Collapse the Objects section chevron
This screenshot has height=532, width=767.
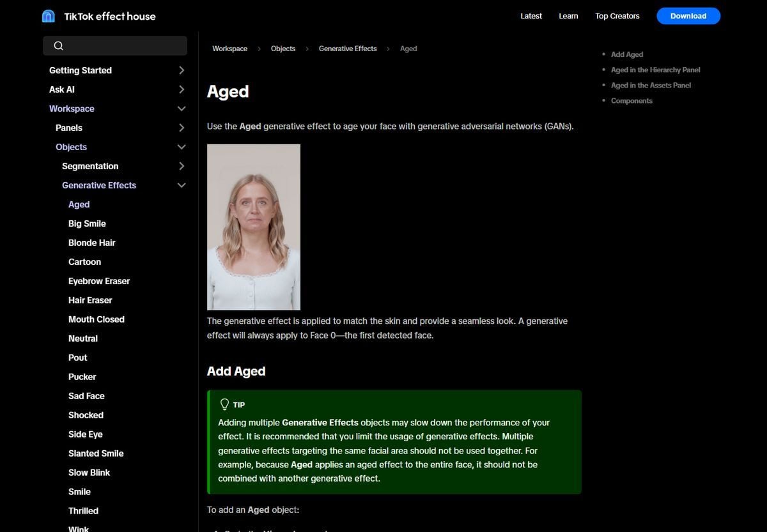(182, 147)
